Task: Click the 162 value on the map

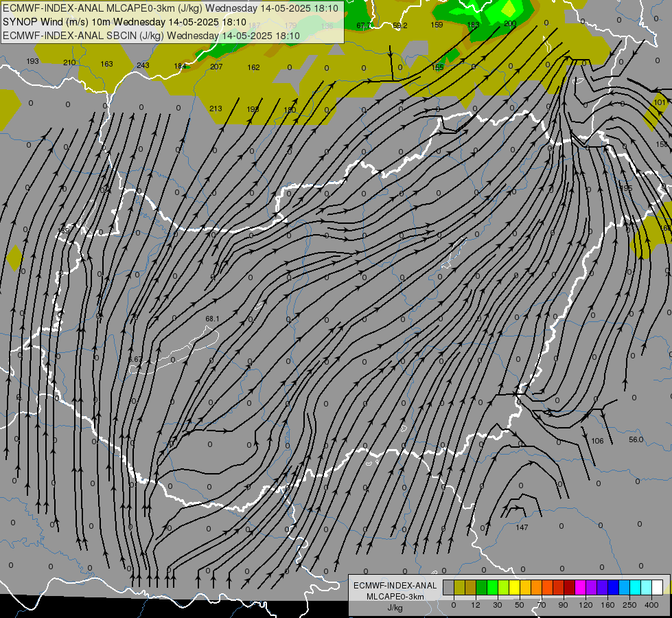Action: click(254, 67)
